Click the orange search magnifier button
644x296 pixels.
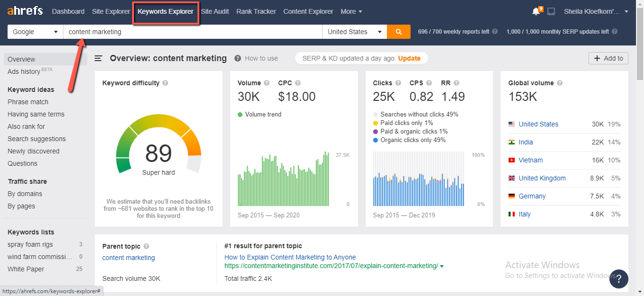(399, 32)
